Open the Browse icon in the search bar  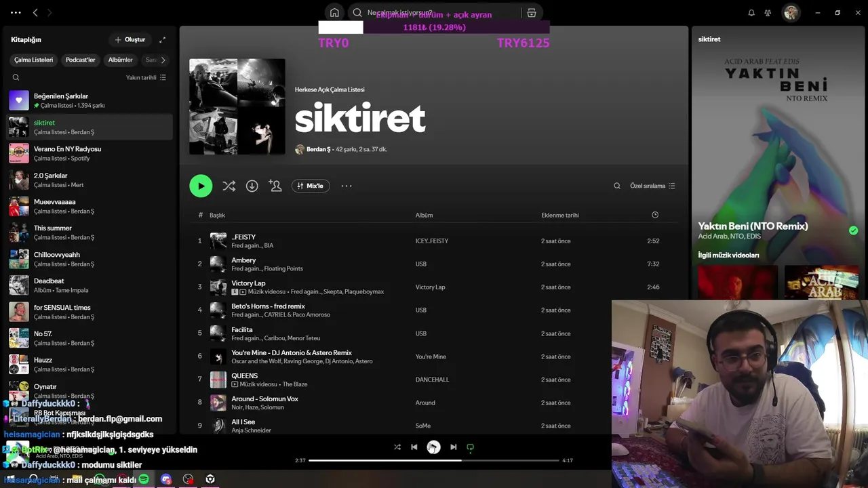click(x=532, y=12)
